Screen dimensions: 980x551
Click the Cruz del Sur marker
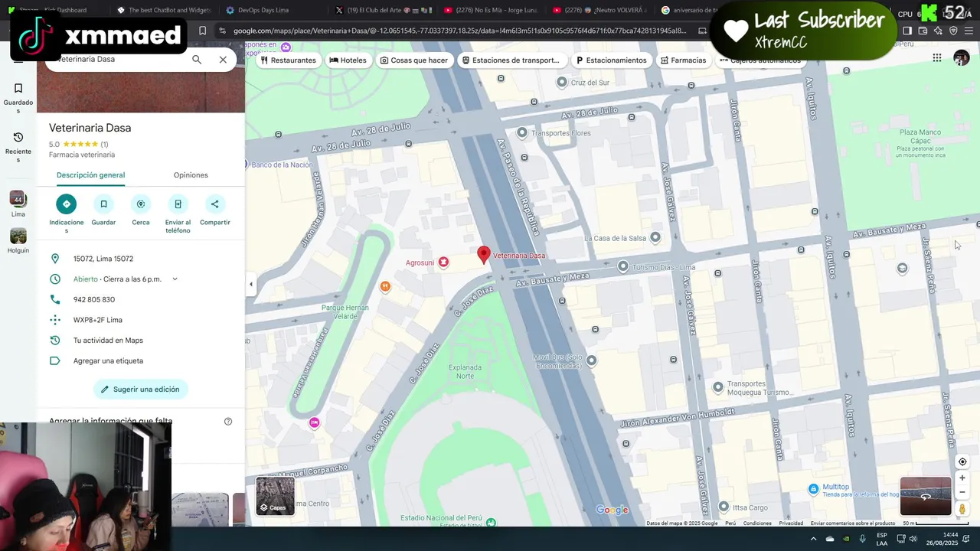coord(562,82)
